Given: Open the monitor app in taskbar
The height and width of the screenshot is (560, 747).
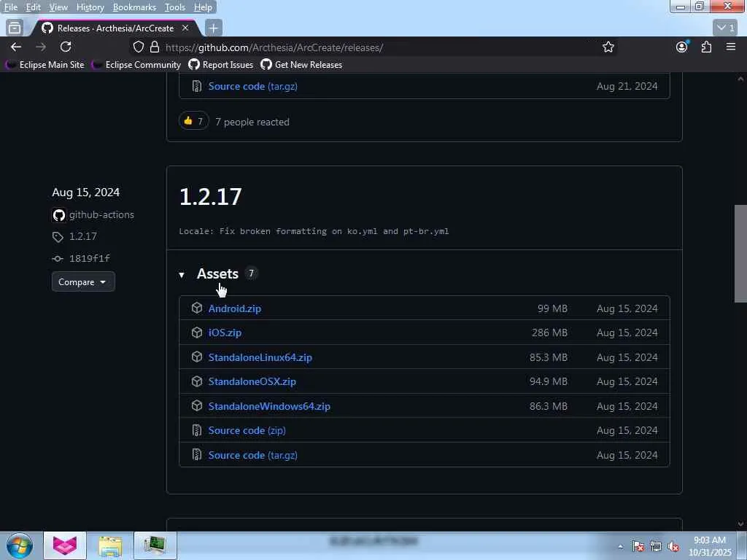Looking at the screenshot, I should pos(155,545).
